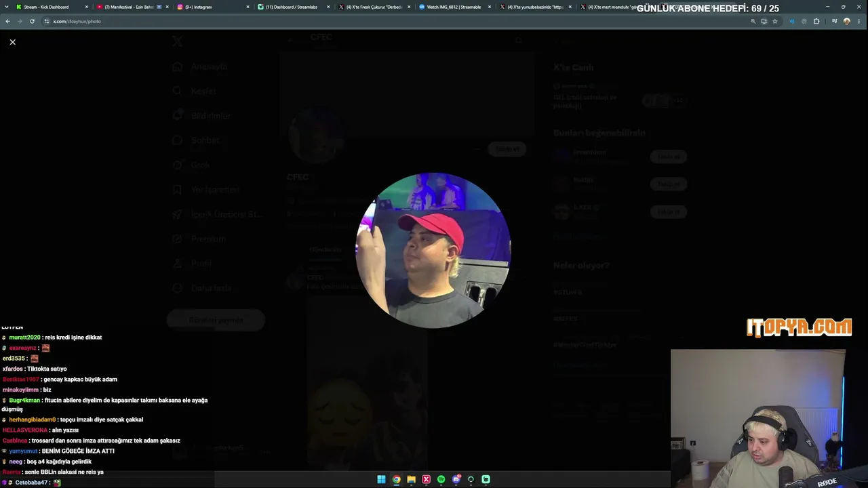Go forward in browser history
The height and width of the screenshot is (488, 868).
click(20, 21)
